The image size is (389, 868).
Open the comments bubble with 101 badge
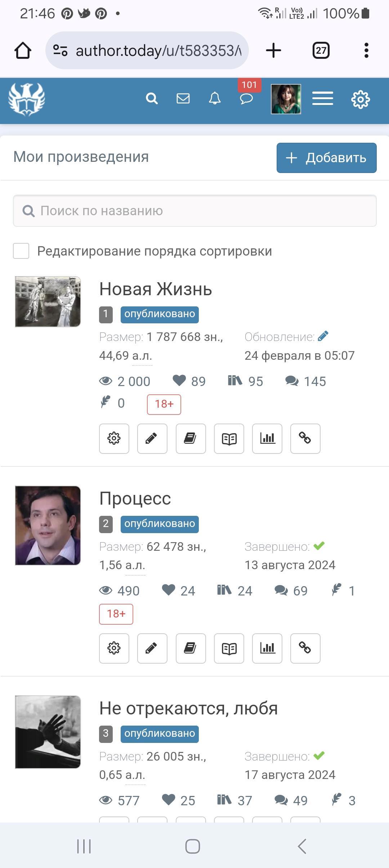coord(247,98)
